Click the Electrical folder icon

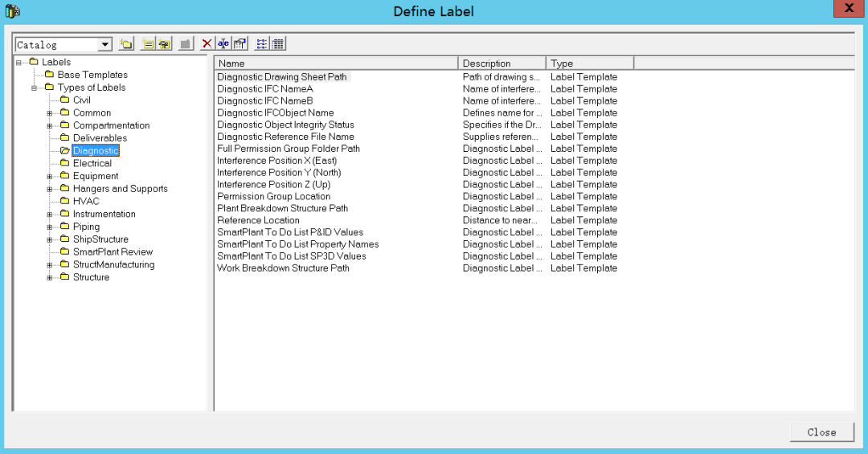pyautogui.click(x=65, y=163)
